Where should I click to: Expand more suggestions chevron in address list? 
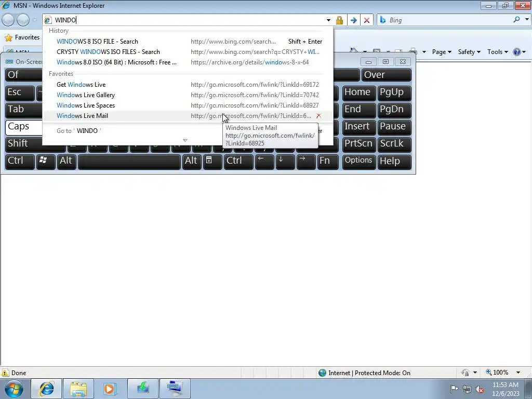tap(185, 140)
